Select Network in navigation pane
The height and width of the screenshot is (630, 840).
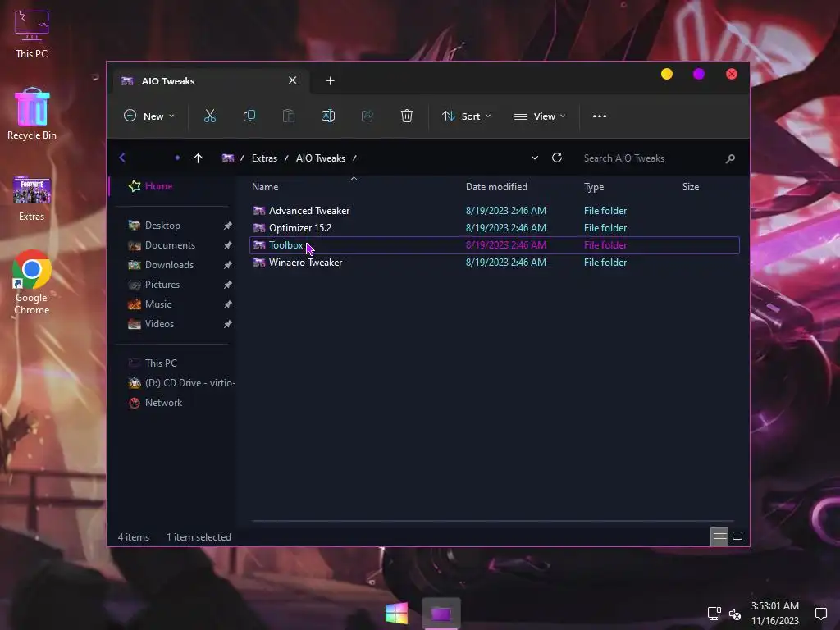click(x=163, y=403)
